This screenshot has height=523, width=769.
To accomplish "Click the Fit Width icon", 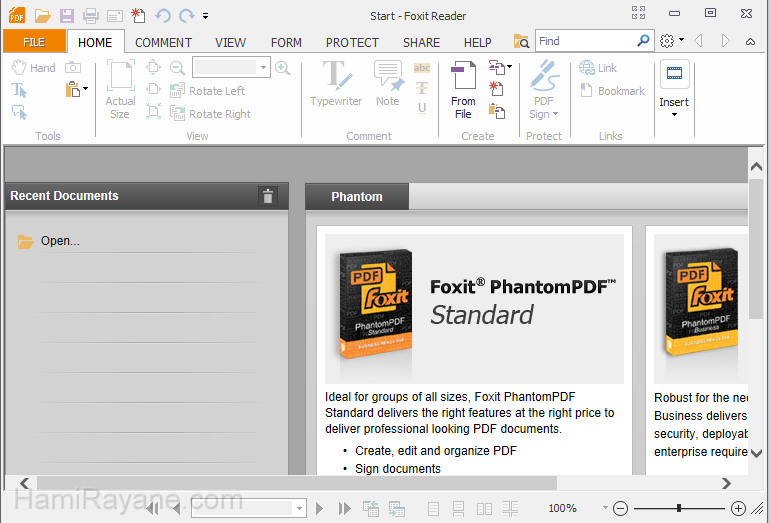I will pyautogui.click(x=154, y=90).
